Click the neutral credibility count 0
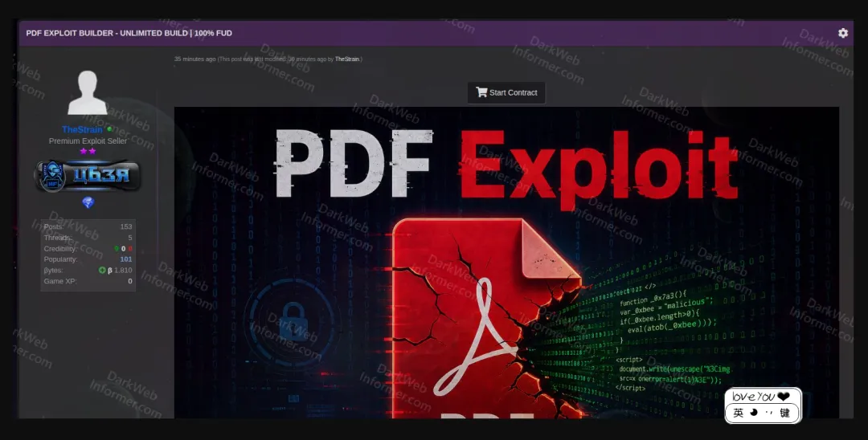 point(124,249)
